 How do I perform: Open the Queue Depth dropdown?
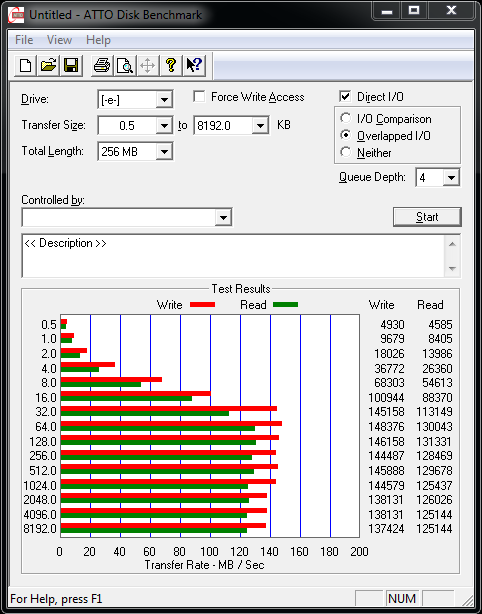pos(451,178)
